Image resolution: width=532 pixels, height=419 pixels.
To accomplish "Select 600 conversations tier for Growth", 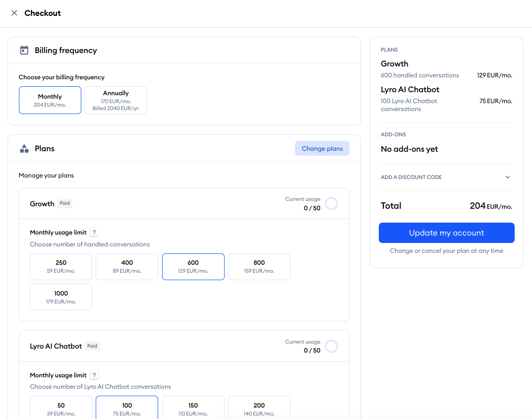I will click(x=193, y=266).
